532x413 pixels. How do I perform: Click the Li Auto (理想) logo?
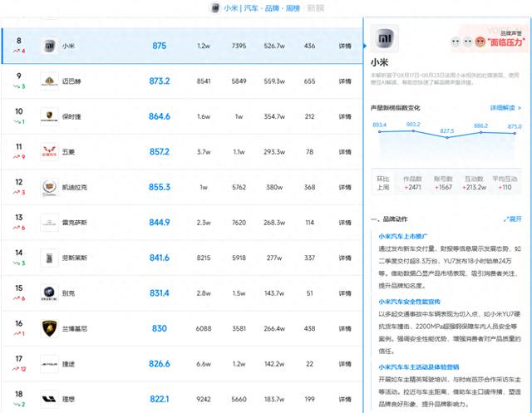click(49, 400)
